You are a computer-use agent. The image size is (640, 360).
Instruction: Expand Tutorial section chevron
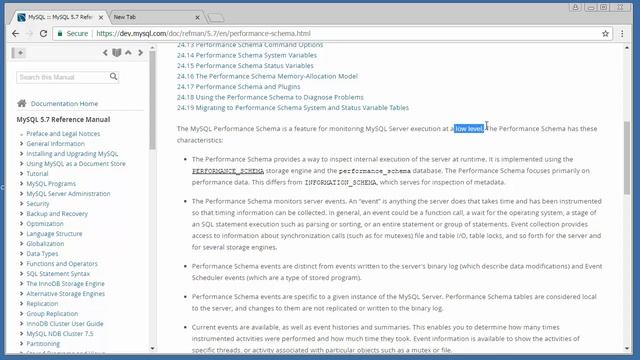[21, 173]
